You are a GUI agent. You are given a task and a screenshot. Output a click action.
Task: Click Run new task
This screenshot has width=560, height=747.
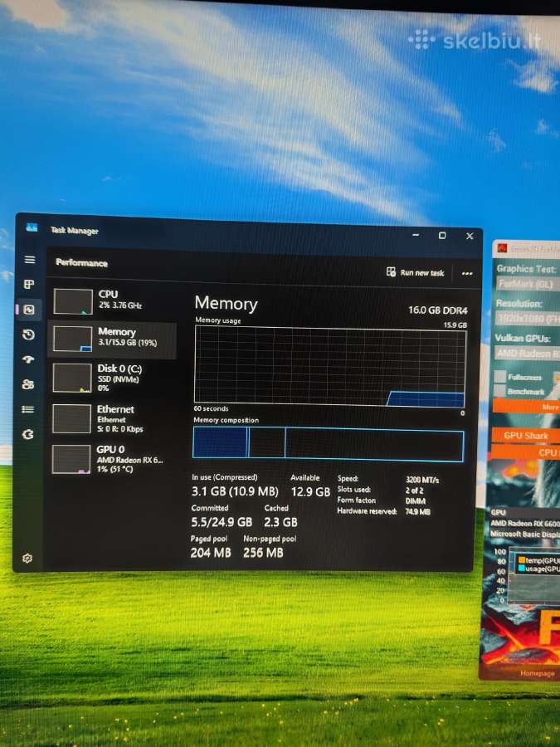416,272
